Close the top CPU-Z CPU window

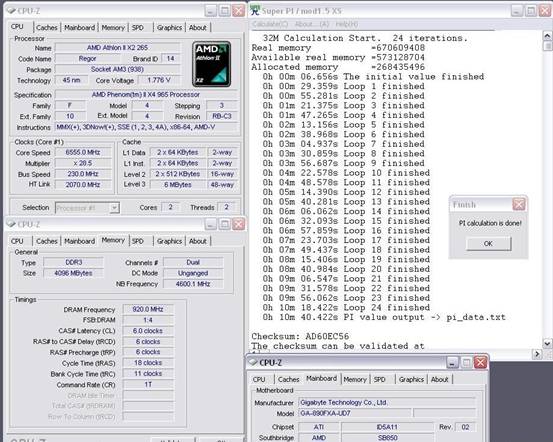[239, 11]
